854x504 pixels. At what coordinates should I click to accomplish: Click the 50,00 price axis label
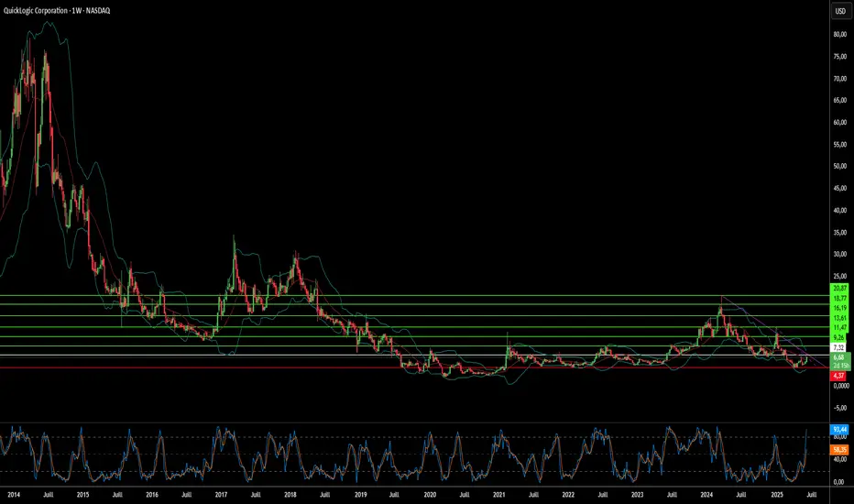coord(840,166)
